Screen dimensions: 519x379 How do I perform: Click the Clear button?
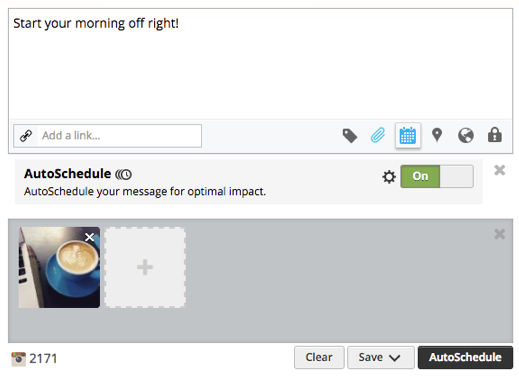pos(319,357)
